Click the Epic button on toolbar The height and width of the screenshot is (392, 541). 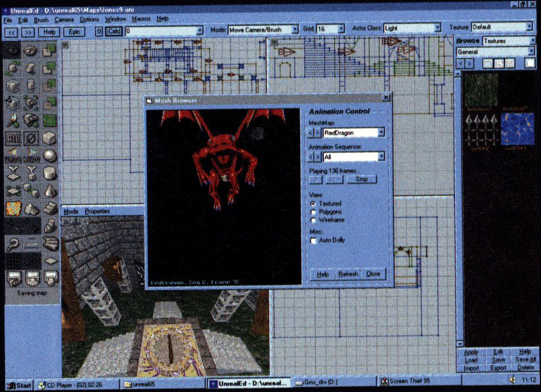click(x=74, y=32)
